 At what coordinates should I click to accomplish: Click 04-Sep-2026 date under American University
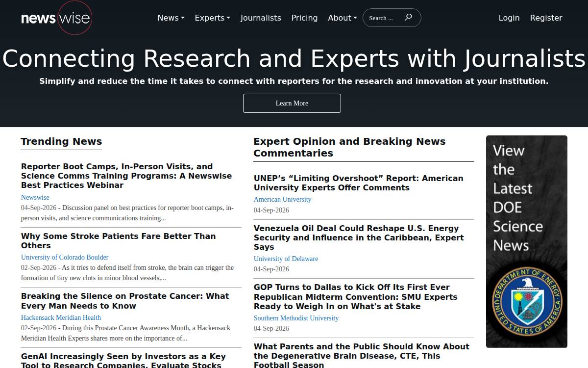pos(271,210)
